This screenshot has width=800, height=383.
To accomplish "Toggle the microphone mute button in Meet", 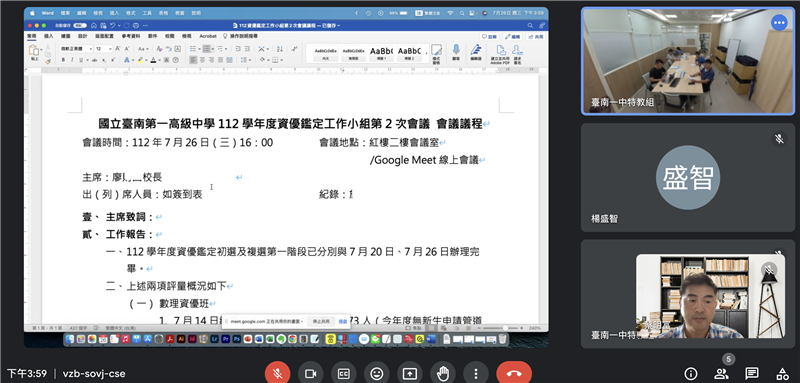I will (x=278, y=374).
